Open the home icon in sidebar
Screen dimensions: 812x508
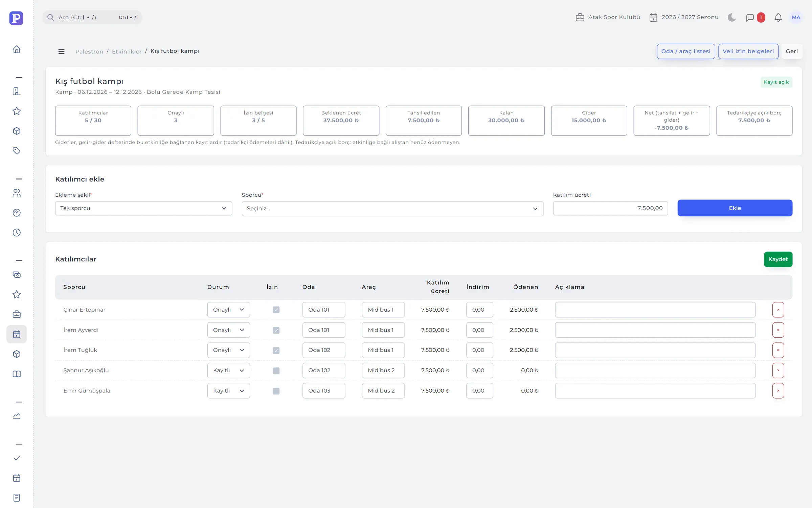click(x=17, y=49)
